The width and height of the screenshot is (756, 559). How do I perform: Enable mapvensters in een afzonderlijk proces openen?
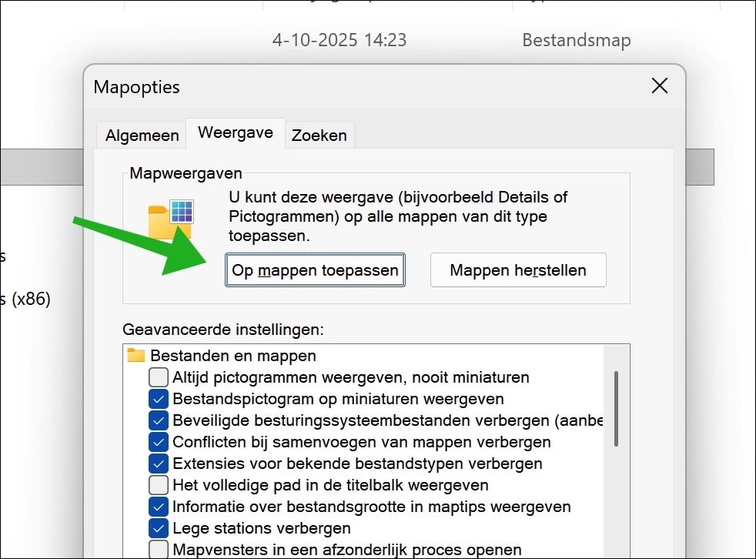pos(158,550)
